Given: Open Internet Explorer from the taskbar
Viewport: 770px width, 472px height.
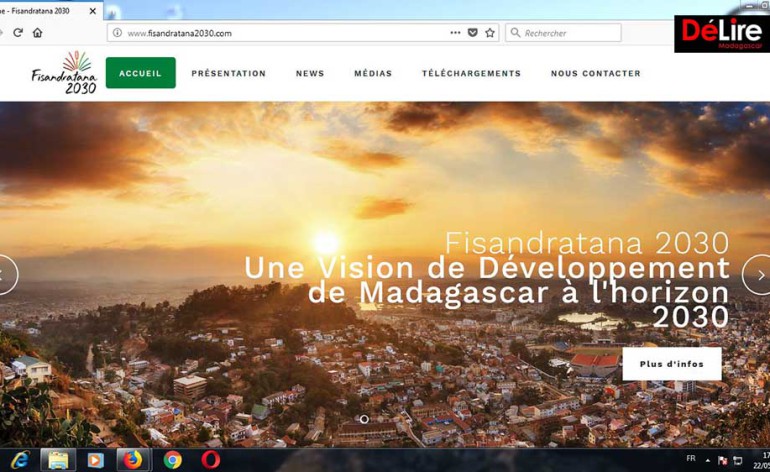Looking at the screenshot, I should tap(20, 460).
